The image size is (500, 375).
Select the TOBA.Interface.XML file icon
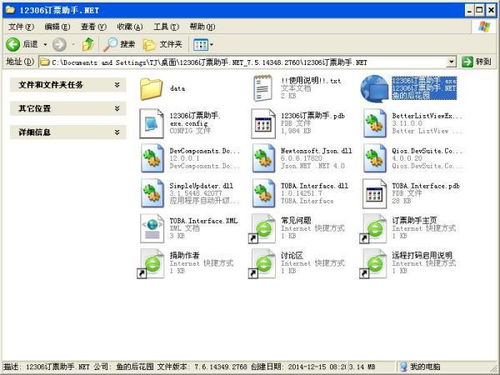click(152, 228)
